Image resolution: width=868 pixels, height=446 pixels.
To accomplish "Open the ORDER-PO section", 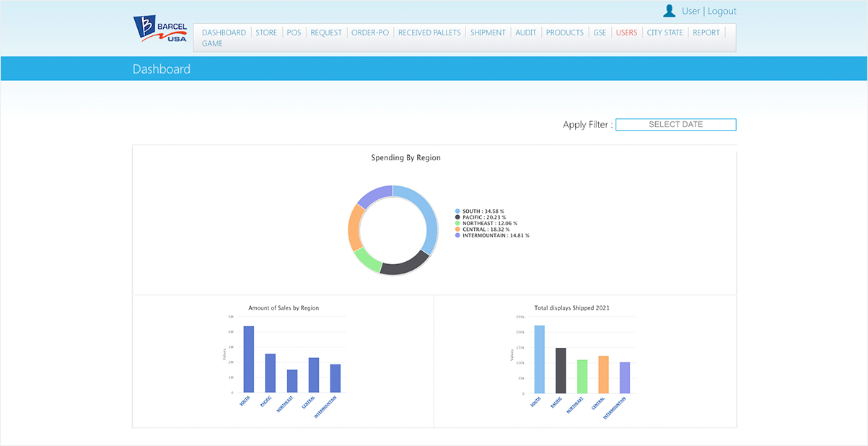I will pos(370,32).
